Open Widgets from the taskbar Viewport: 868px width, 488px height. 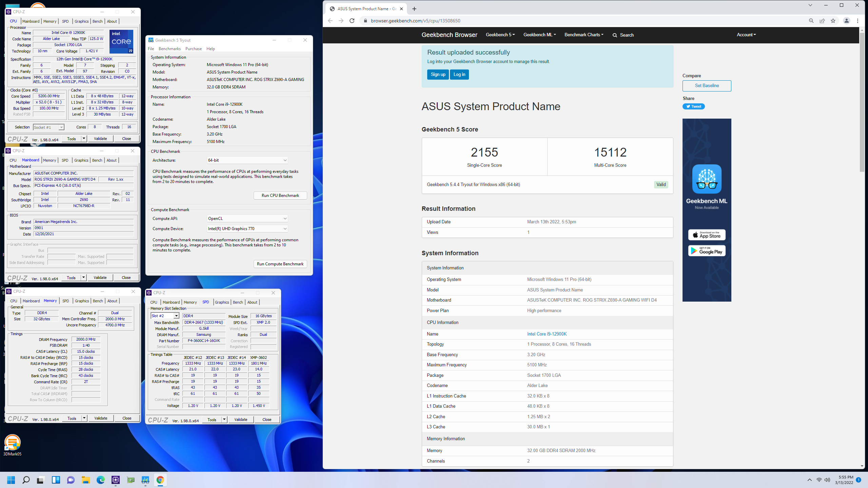(x=56, y=480)
